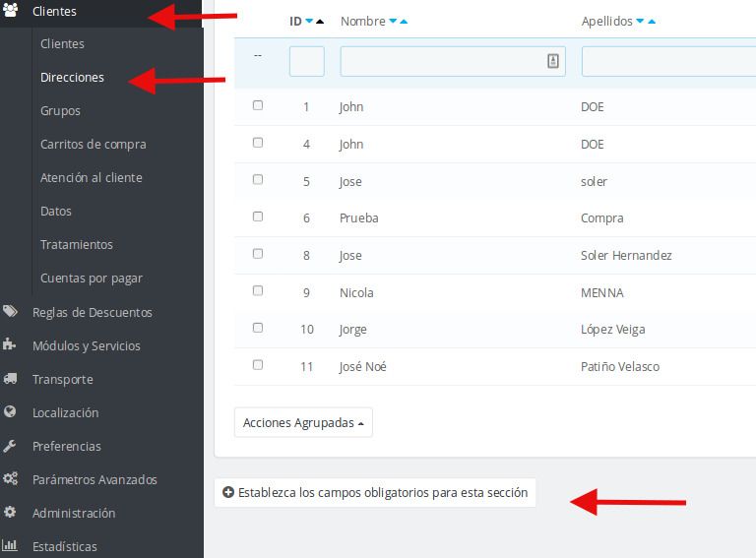The image size is (756, 558).
Task: Check the row for Nicola MENNA
Action: [x=258, y=290]
